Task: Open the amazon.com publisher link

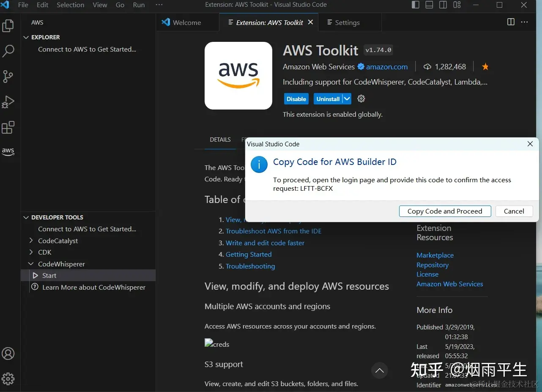Action: coord(387,67)
